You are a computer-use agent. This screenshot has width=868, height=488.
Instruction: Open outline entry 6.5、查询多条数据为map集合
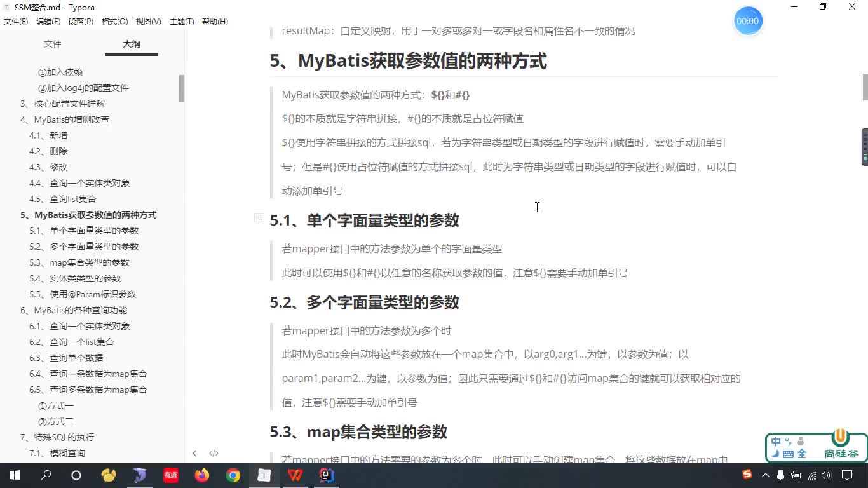click(88, 390)
